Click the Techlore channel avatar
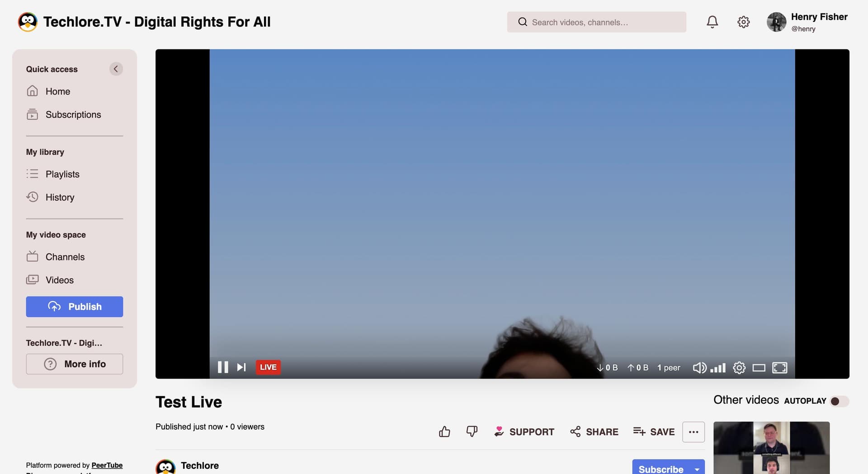Image resolution: width=868 pixels, height=474 pixels. tap(165, 467)
